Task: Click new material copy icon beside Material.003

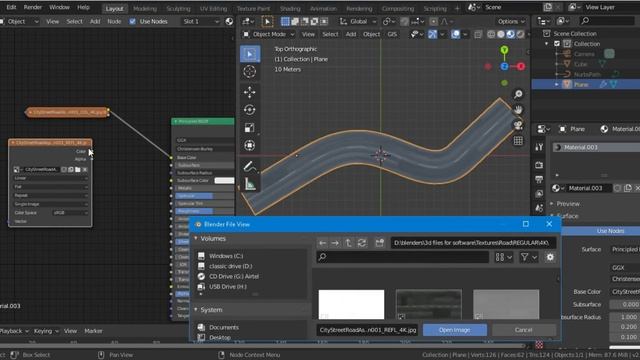Action: point(628,188)
